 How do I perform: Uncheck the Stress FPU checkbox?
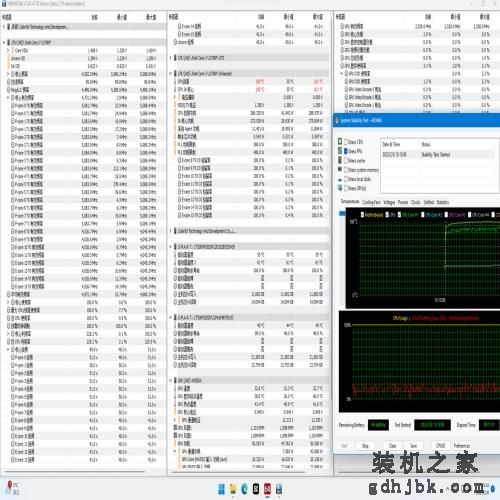coord(346,151)
